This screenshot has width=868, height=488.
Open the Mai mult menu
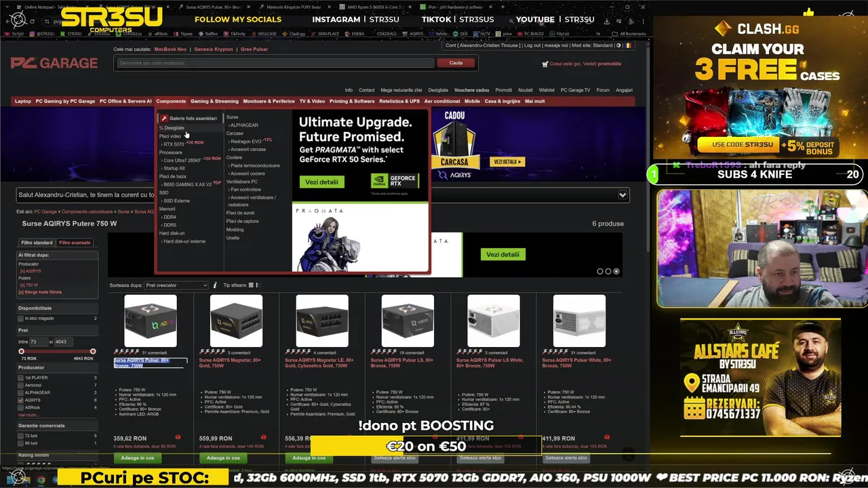tap(534, 101)
